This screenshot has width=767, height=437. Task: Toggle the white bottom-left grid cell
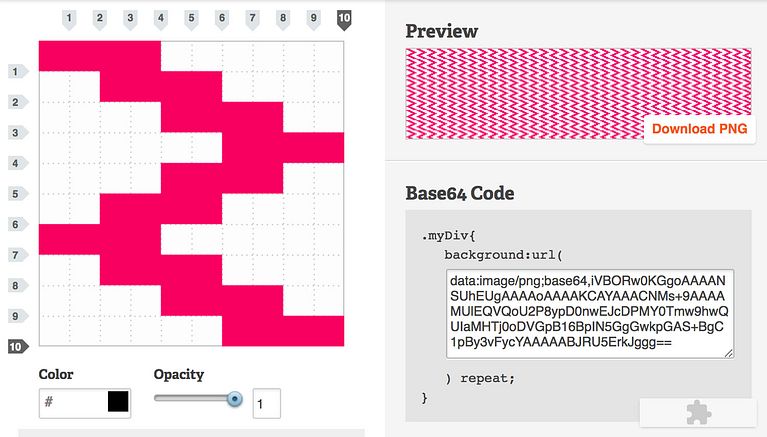tap(54, 332)
